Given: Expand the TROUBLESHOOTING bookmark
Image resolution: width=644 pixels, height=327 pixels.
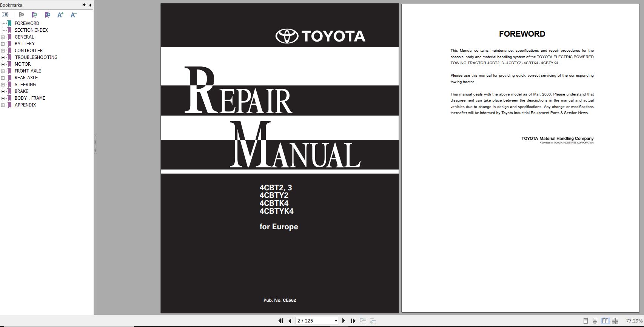Looking at the screenshot, I should coord(3,57).
